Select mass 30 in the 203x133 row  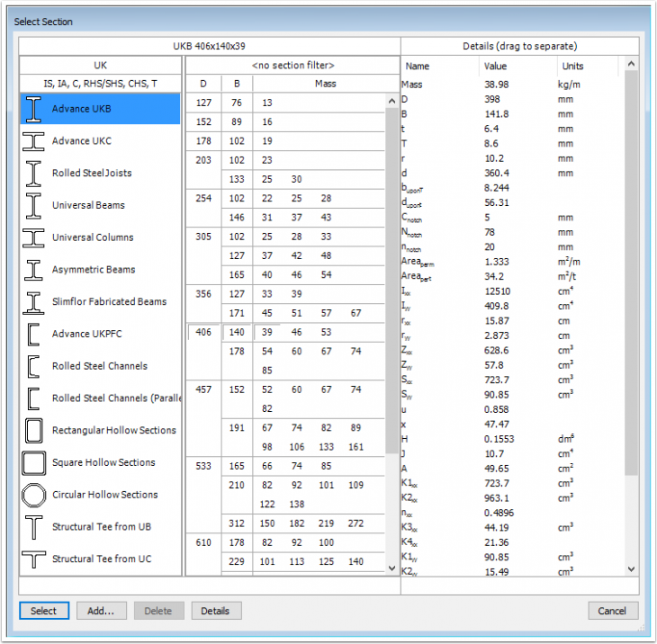click(297, 180)
